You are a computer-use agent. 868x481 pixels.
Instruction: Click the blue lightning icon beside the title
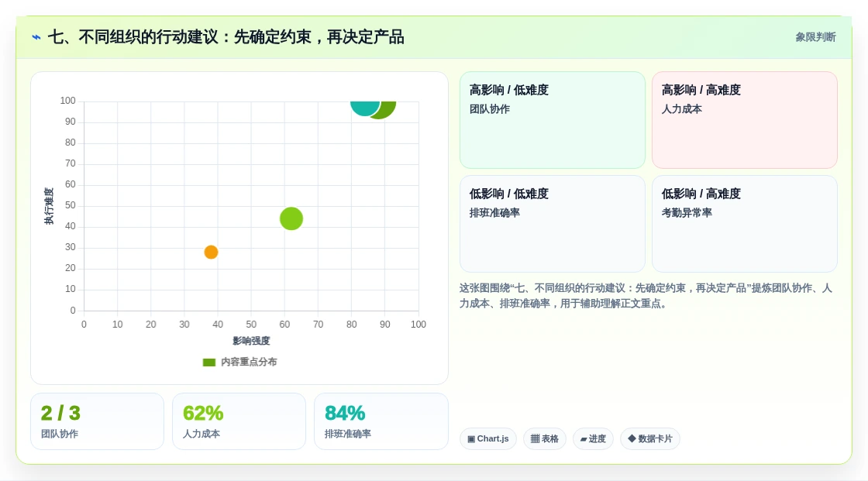[x=36, y=37]
